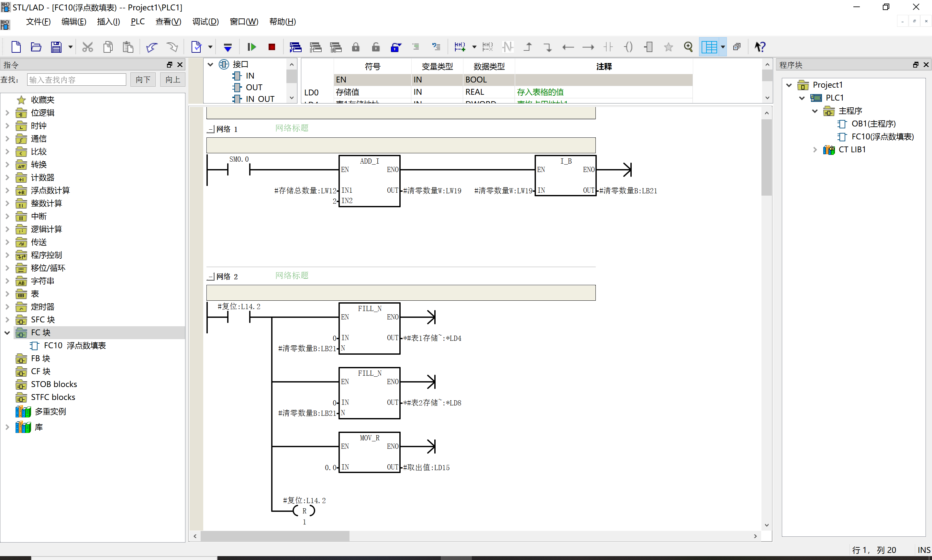Click the cascade windows icon
The image size is (932, 560).
737,47
